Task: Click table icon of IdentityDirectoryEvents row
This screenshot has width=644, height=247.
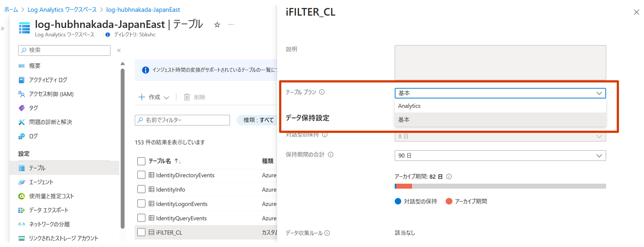Action: click(151, 175)
